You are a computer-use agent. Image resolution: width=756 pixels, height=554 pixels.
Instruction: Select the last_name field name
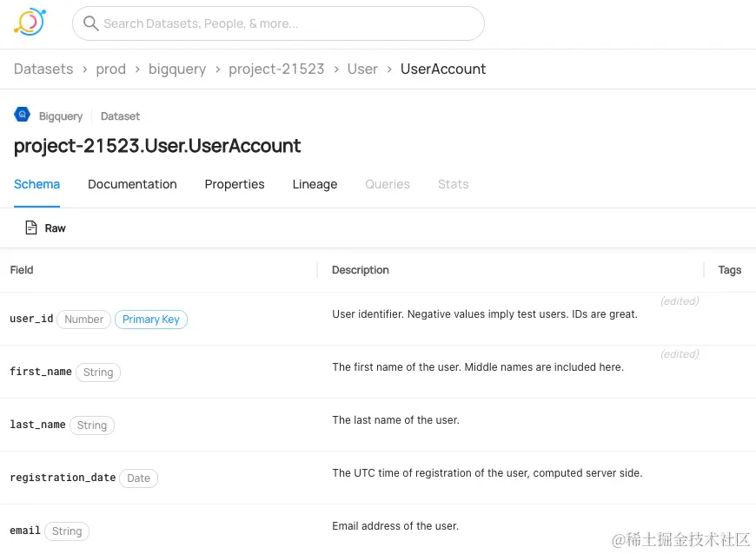pyautogui.click(x=37, y=425)
